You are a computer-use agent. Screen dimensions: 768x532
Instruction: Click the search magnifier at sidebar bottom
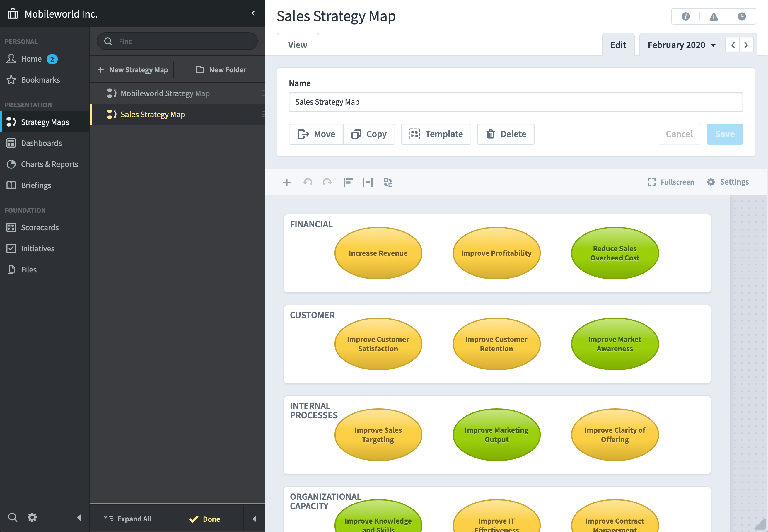tap(13, 517)
